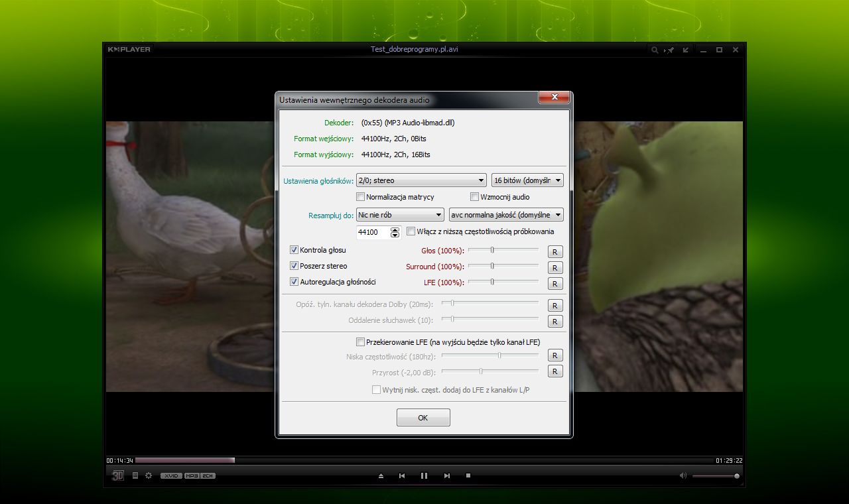Open the avc normalna jakość dropdown
This screenshot has height=504, width=849.
click(506, 215)
